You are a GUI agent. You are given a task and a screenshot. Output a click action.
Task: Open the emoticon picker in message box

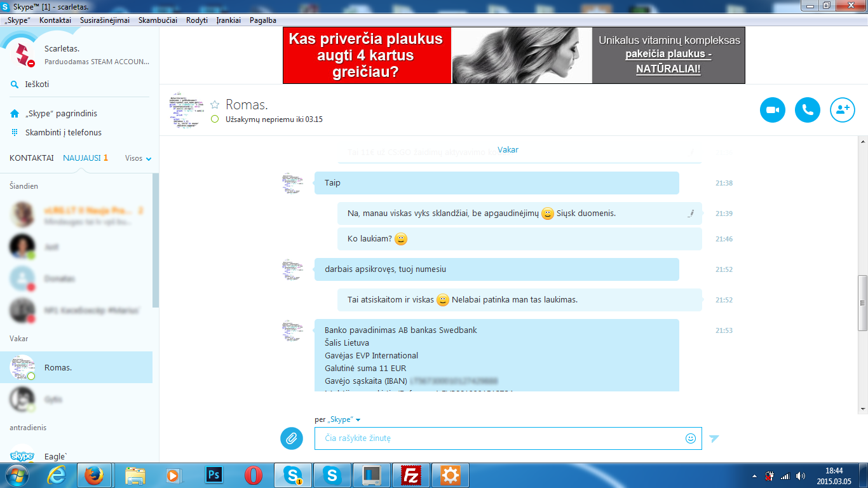tap(691, 438)
